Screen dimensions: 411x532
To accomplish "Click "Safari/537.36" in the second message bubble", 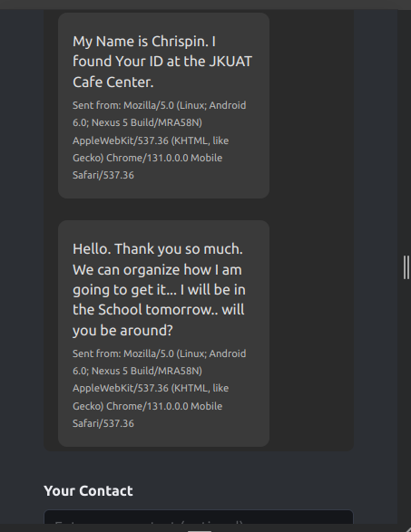I will tap(103, 423).
